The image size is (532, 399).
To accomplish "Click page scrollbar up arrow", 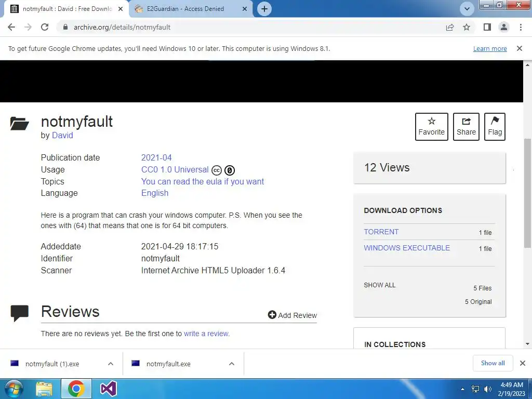I will click(528, 65).
